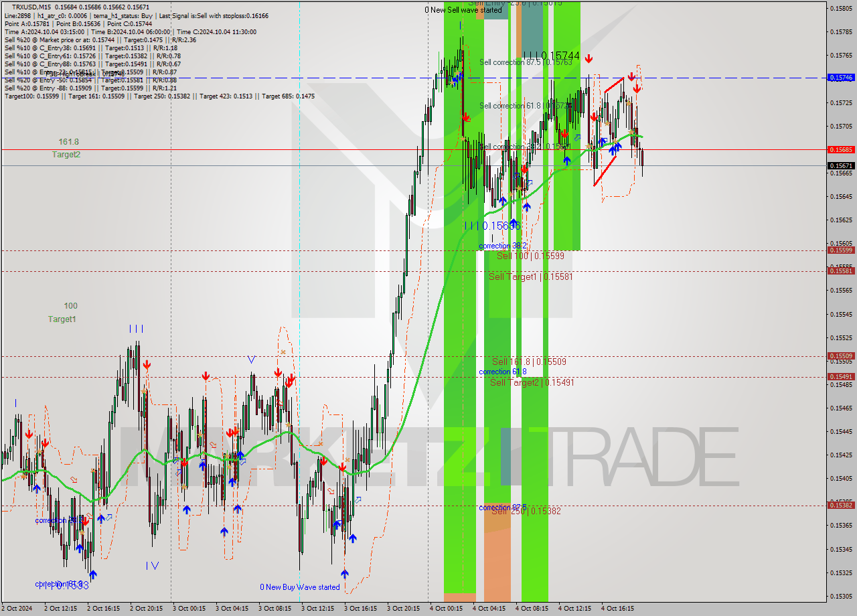Click the '2 Oct 2024' time axis label
This screenshot has width=857, height=616.
(17, 609)
